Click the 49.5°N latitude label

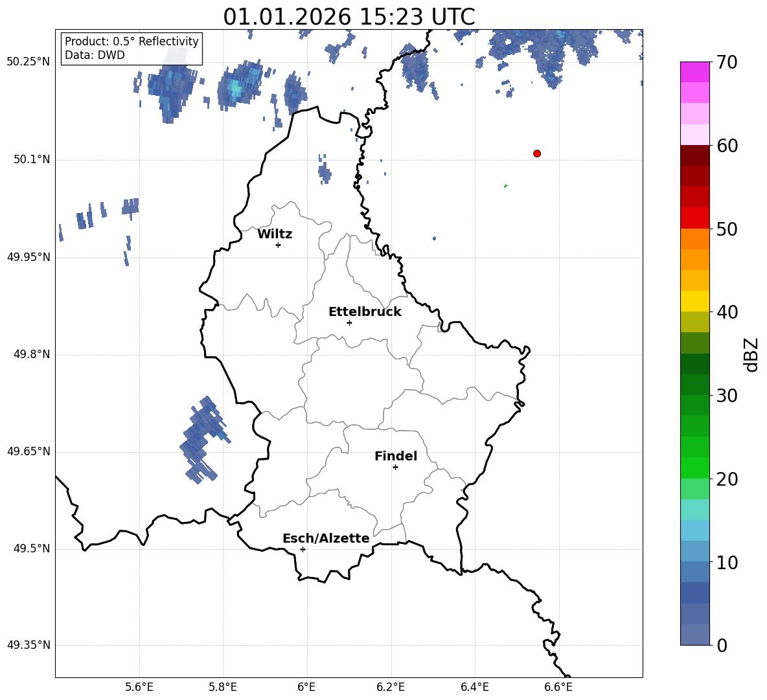32,548
